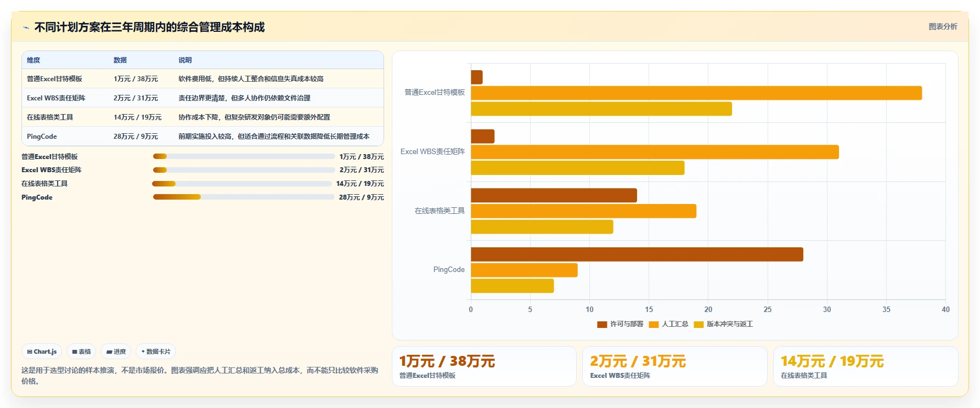
Task: Select table cell PingCode
Action: pos(42,137)
